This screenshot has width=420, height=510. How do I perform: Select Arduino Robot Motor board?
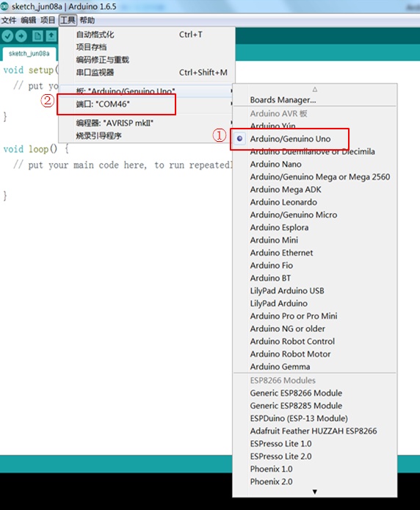click(315, 354)
